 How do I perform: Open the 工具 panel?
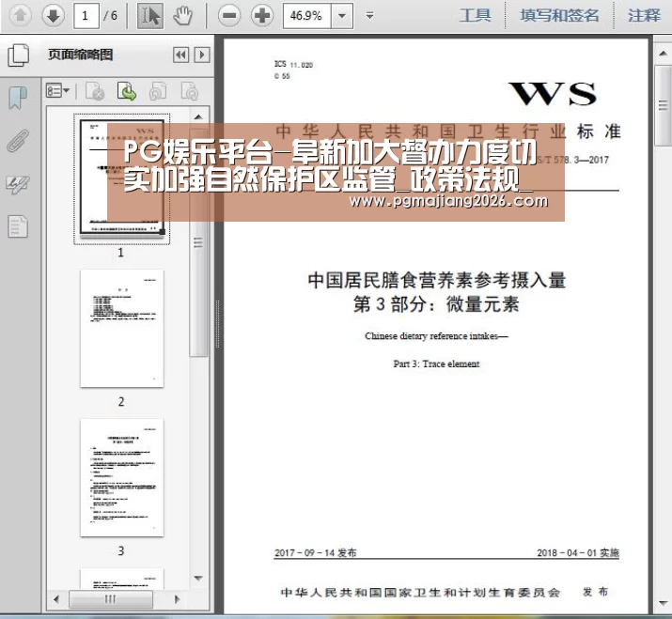(475, 16)
